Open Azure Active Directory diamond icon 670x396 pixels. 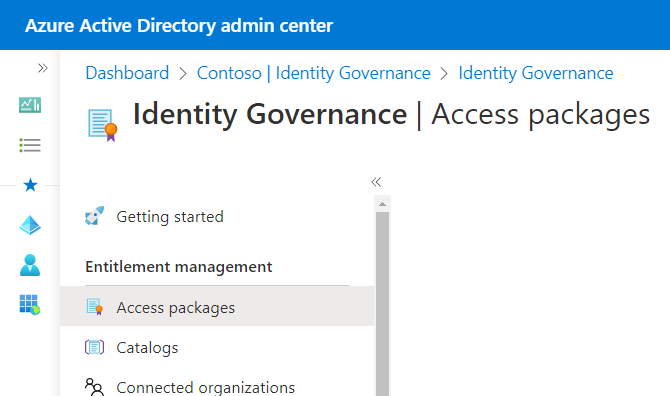tap(30, 225)
